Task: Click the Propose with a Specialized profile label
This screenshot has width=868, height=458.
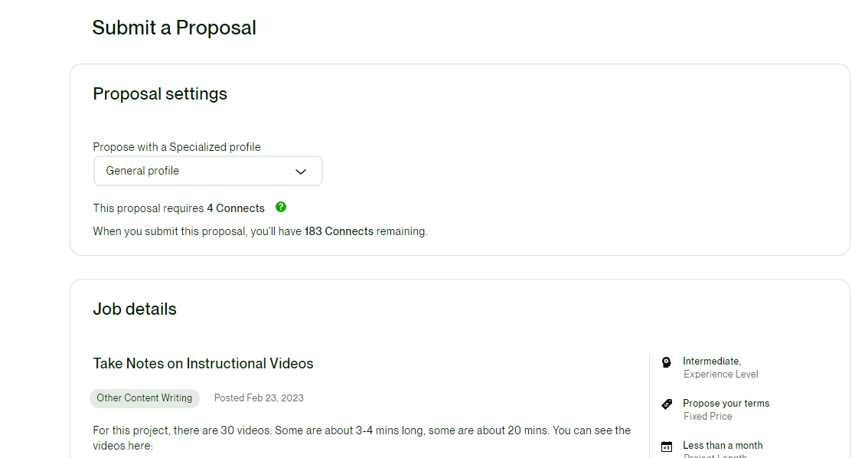Action: click(x=177, y=147)
